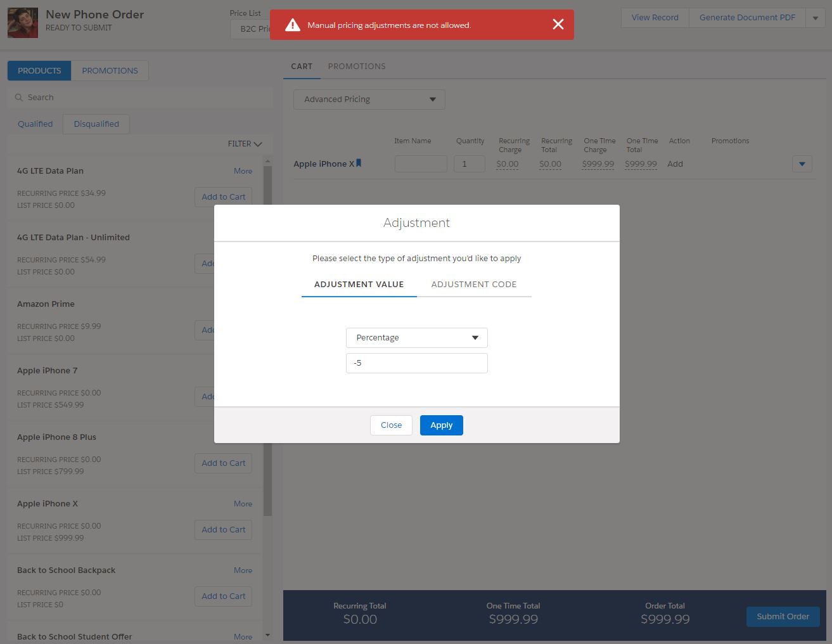Viewport: 832px width, 644px height.
Task: Close the Adjustment dialog
Action: click(391, 425)
